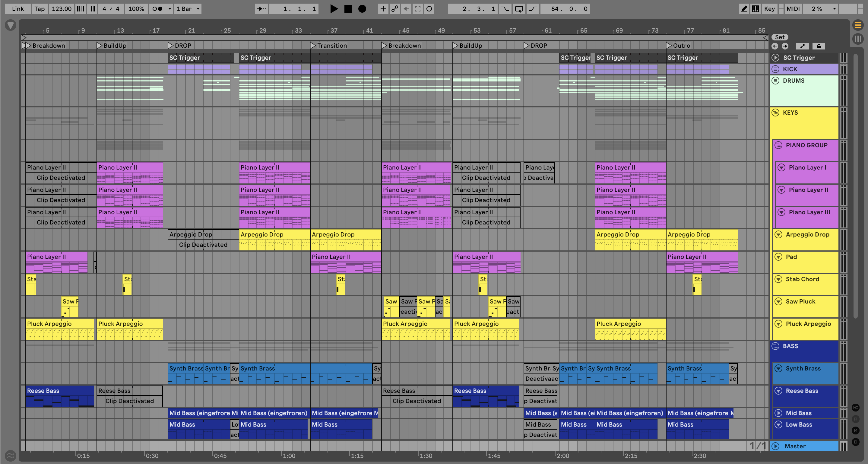Viewport: 868px width, 464px height.
Task: Fold the PIANO GROUP track
Action: click(778, 145)
